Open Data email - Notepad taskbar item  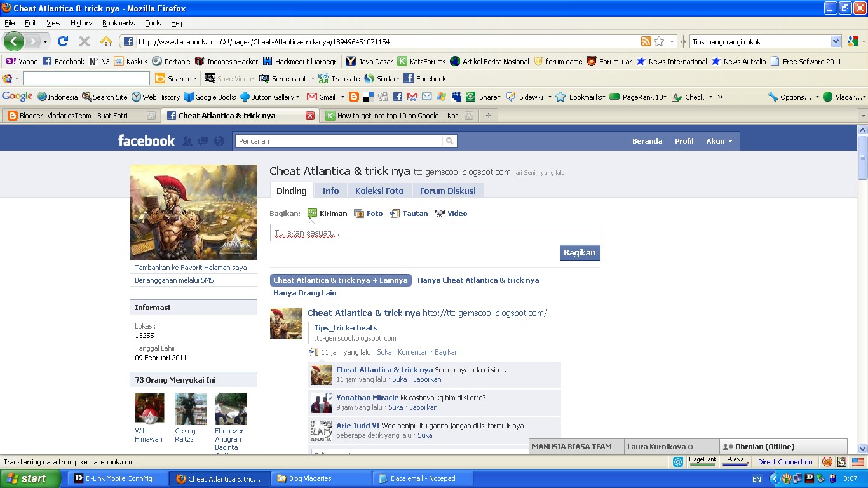(423, 478)
